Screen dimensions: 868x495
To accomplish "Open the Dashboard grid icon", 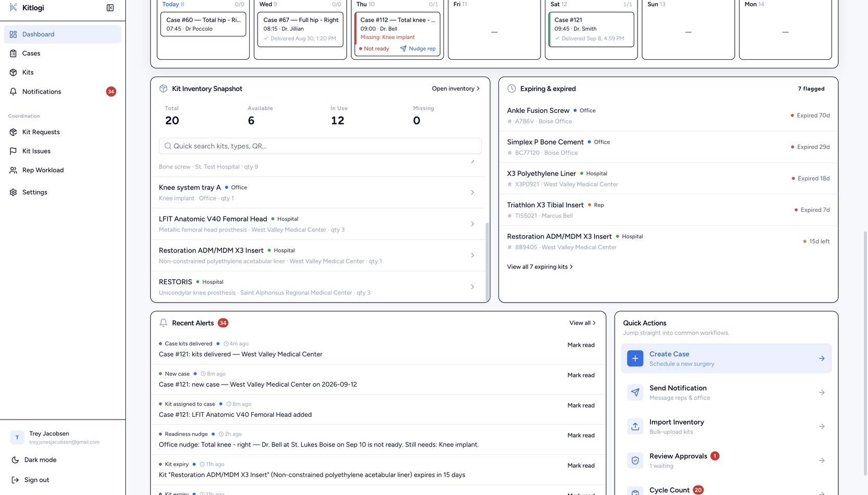I will pyautogui.click(x=14, y=34).
